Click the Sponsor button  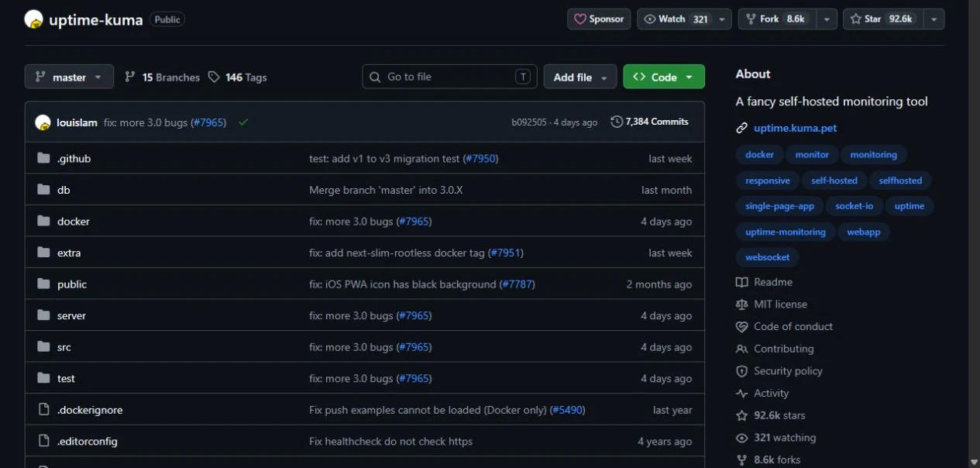tap(599, 19)
